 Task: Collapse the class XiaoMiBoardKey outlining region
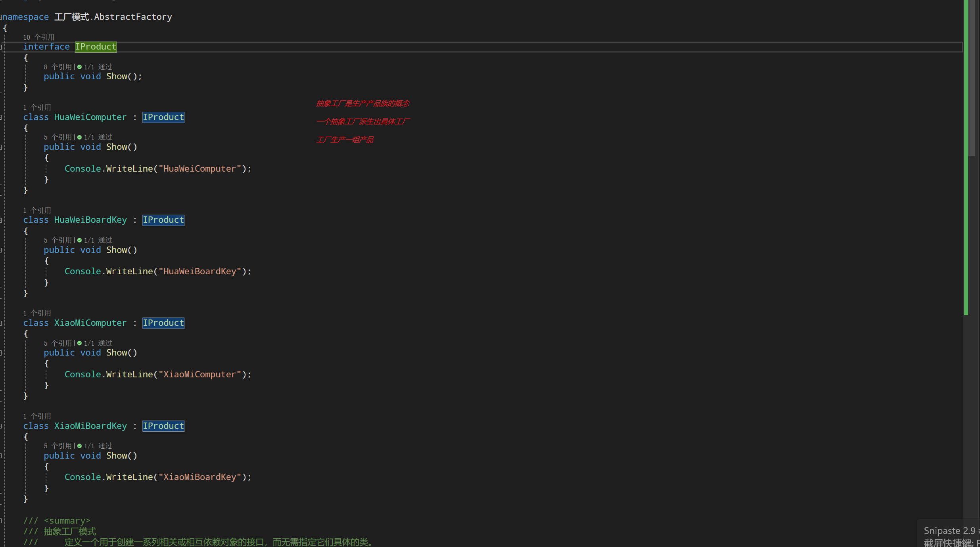pos(1,426)
